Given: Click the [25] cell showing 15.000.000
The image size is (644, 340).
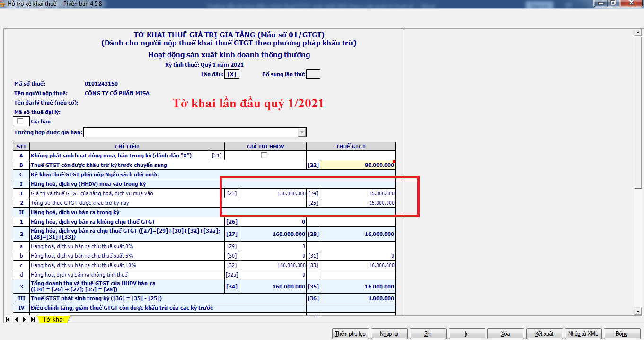Looking at the screenshot, I should click(x=358, y=203).
